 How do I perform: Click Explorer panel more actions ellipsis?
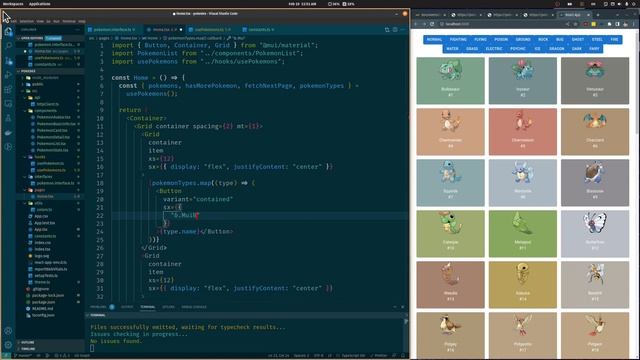[77, 30]
